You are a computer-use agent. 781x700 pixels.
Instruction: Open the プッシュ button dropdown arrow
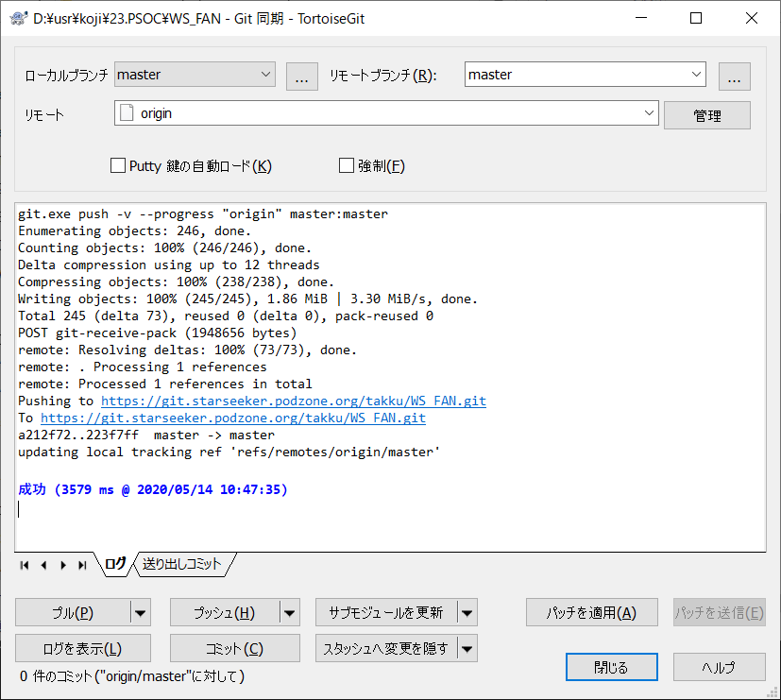pos(290,613)
